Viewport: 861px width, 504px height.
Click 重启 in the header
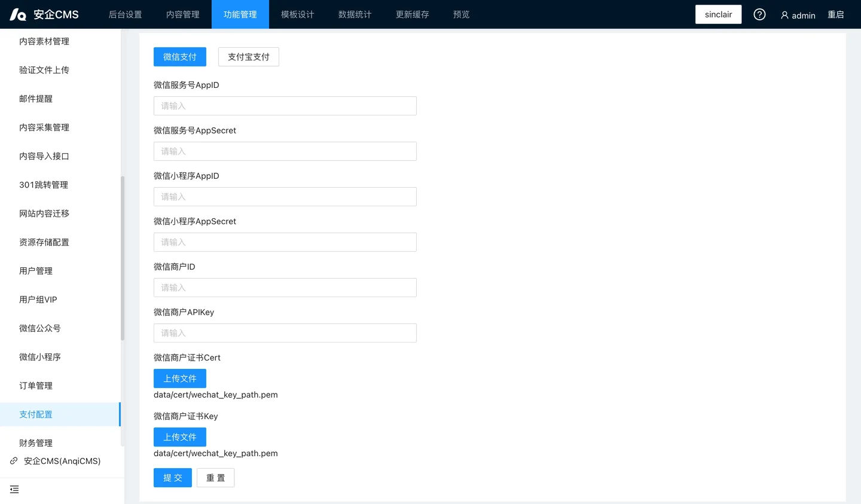(x=836, y=15)
